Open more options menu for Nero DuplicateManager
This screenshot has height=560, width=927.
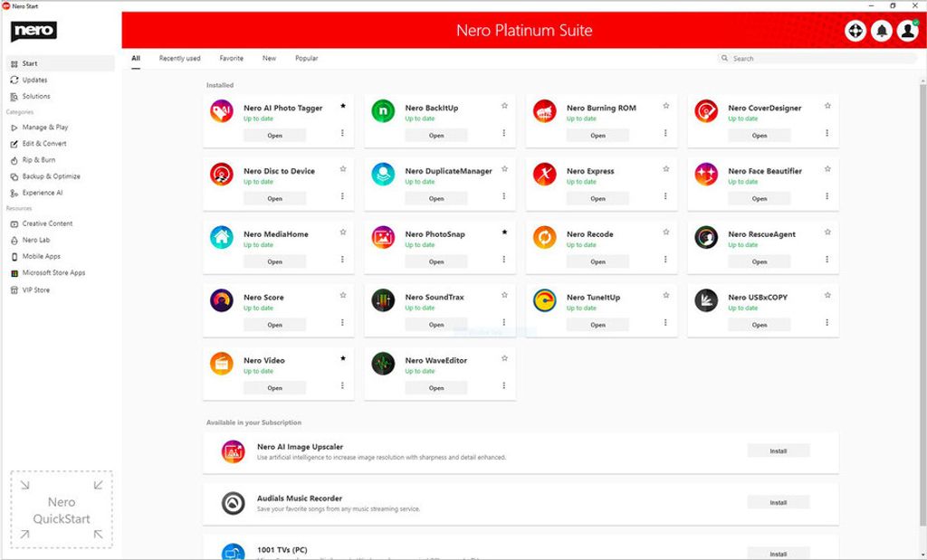coord(503,196)
